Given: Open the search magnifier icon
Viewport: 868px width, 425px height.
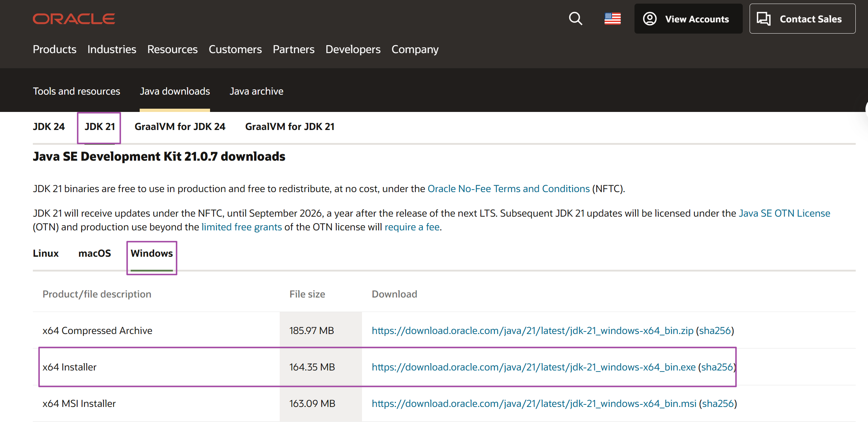Looking at the screenshot, I should (576, 18).
